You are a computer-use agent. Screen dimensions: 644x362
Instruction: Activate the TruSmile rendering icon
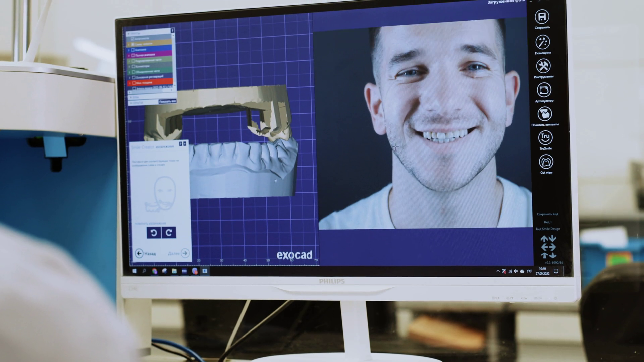pyautogui.click(x=545, y=137)
